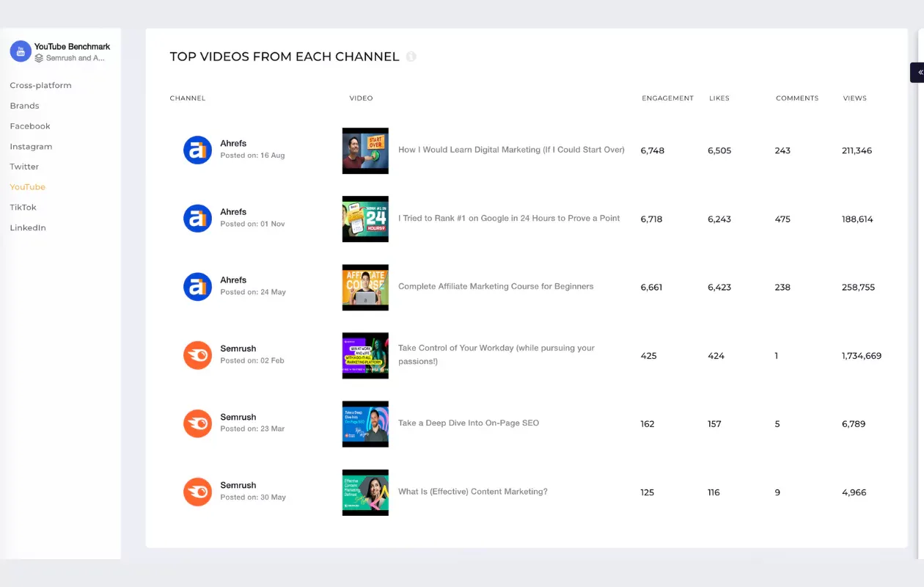Sort by the LIKES column header
The width and height of the screenshot is (924, 587).
point(719,98)
